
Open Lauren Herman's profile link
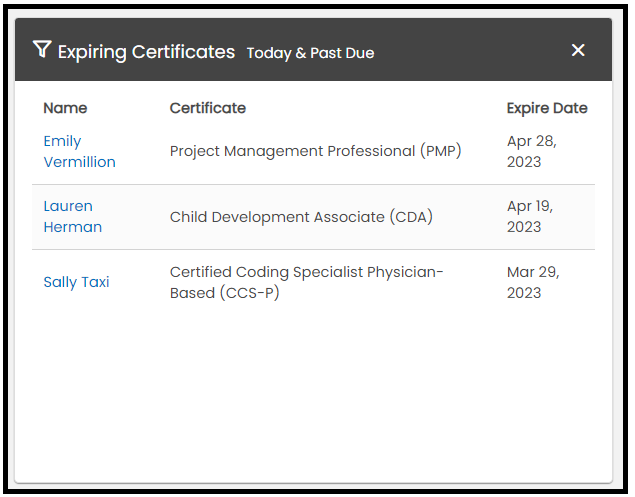tap(72, 217)
